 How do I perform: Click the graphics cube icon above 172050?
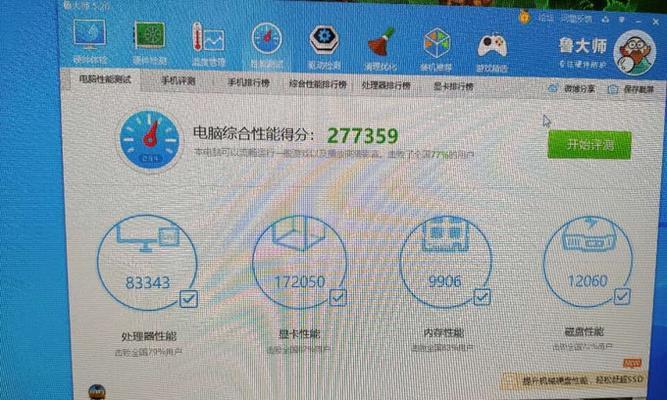pos(298,233)
